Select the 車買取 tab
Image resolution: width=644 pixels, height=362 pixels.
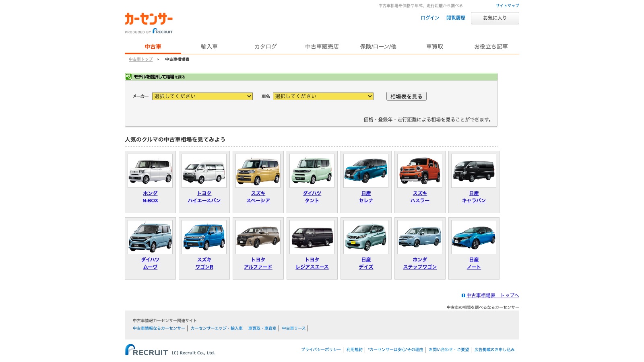(x=435, y=47)
